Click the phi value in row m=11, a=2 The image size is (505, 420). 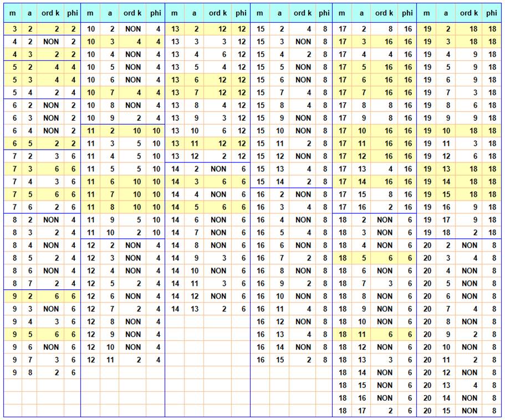coord(156,131)
